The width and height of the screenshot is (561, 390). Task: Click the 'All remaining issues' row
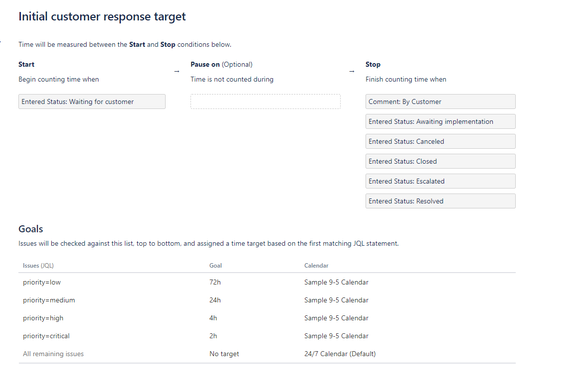[x=267, y=354]
